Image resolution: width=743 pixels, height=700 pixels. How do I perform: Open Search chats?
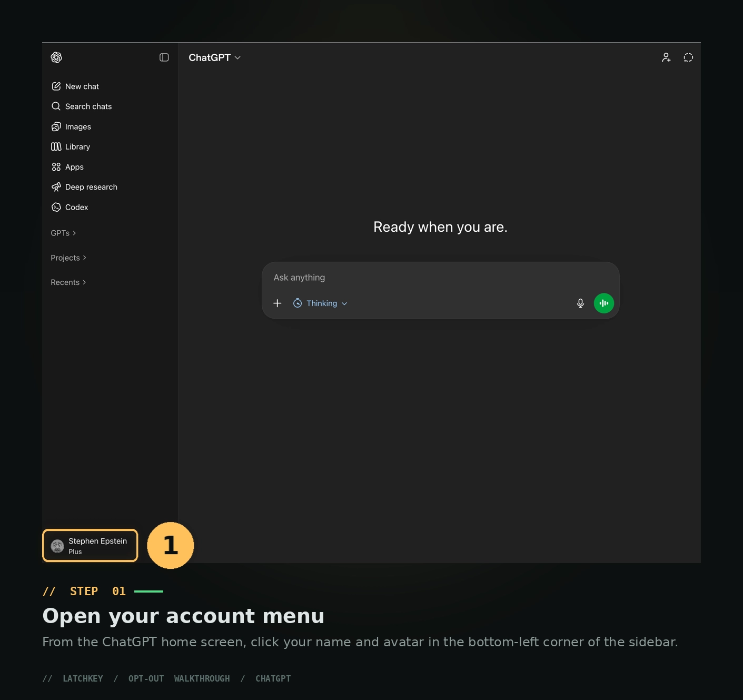tap(88, 106)
